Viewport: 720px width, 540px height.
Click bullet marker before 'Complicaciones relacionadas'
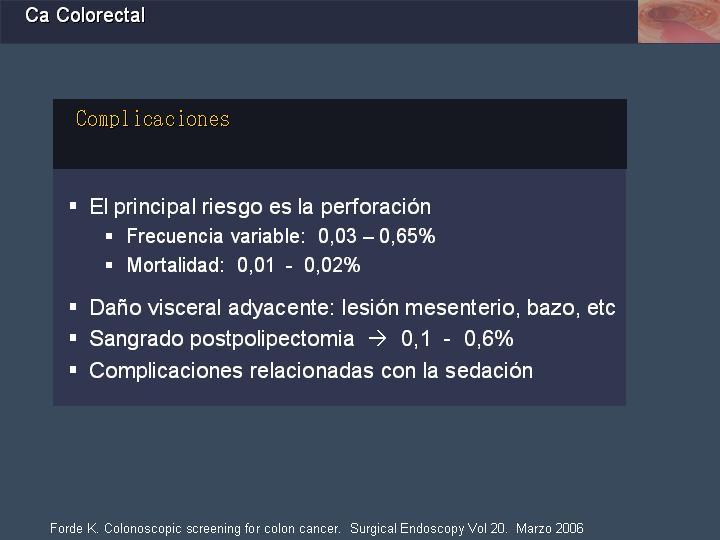[x=73, y=369]
